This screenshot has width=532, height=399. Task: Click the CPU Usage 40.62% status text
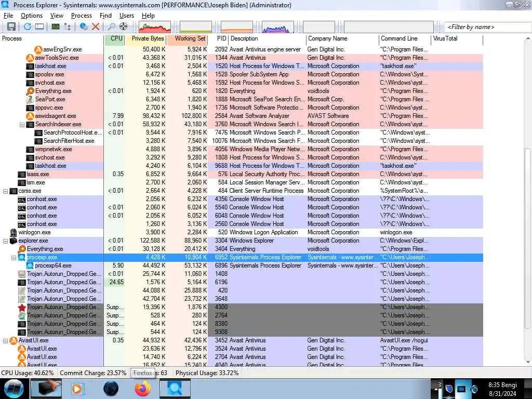coord(28,373)
